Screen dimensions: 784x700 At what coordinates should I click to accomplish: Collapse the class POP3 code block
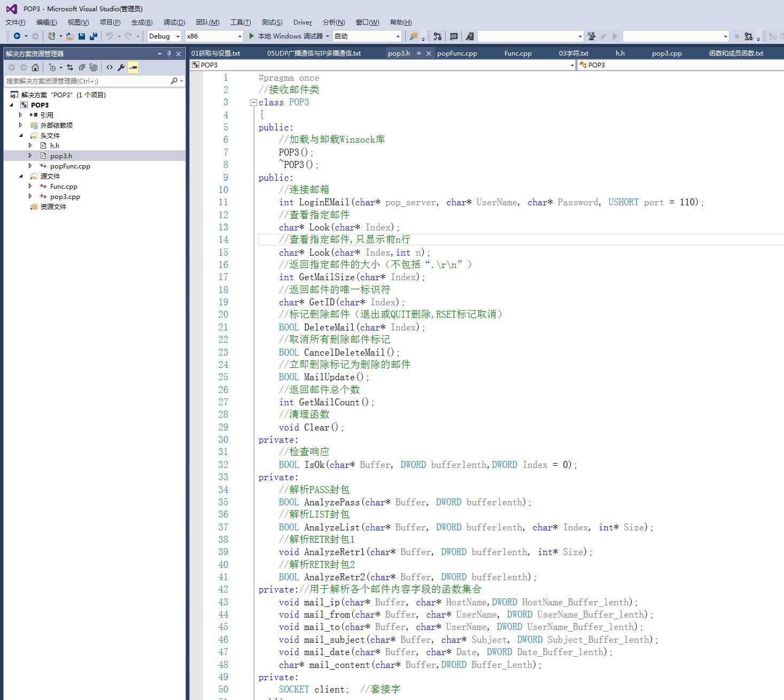tap(254, 102)
